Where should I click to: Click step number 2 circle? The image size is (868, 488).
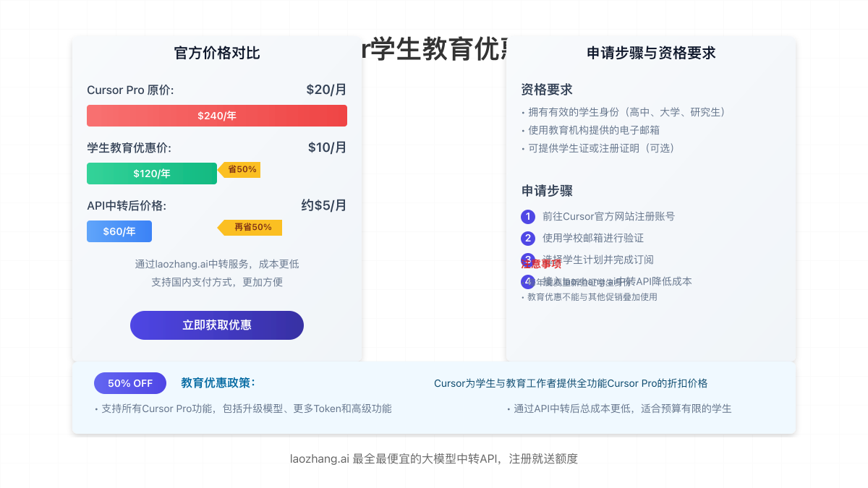[528, 238]
